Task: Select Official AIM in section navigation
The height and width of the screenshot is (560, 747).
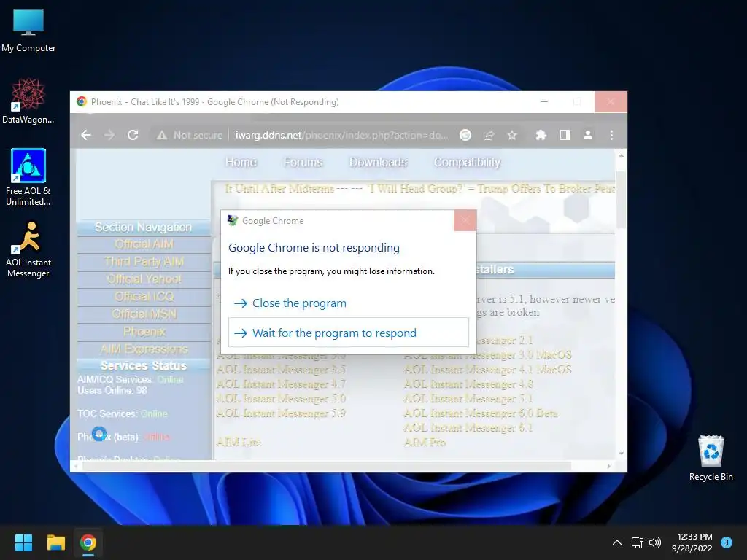Action: (144, 244)
